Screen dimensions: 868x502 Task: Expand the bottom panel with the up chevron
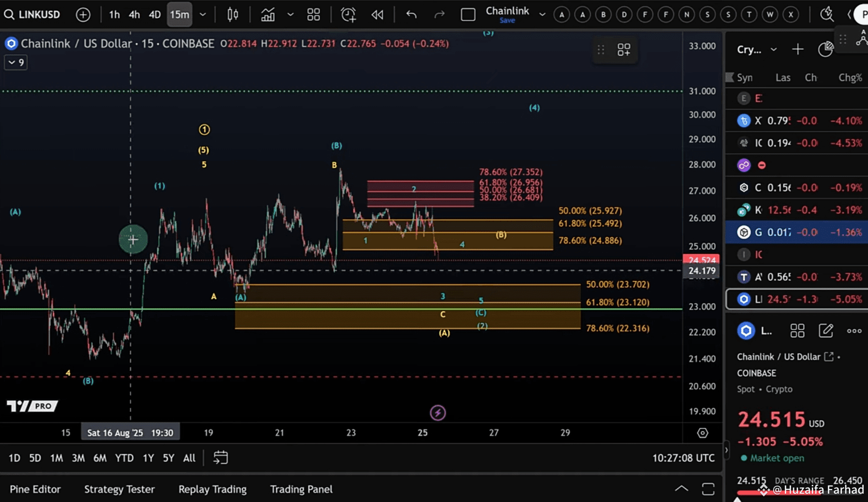[x=681, y=489]
